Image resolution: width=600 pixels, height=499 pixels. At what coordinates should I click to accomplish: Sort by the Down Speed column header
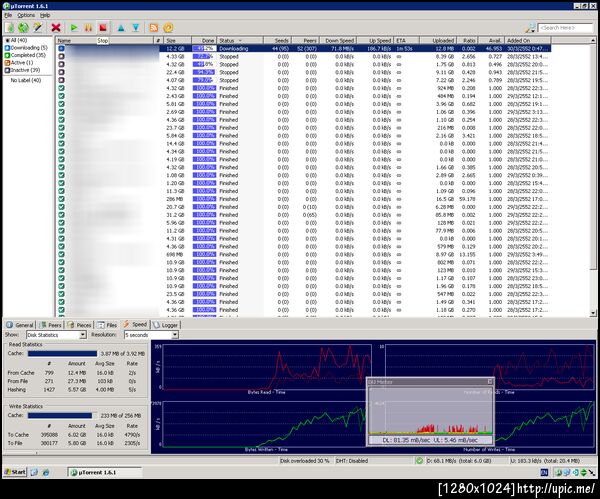click(339, 40)
